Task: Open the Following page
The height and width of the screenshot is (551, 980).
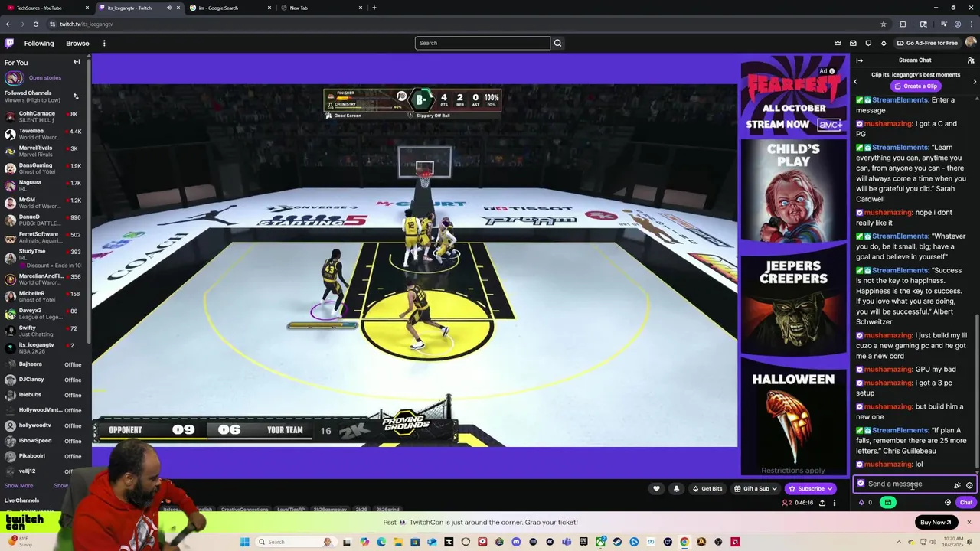Action: click(x=39, y=43)
